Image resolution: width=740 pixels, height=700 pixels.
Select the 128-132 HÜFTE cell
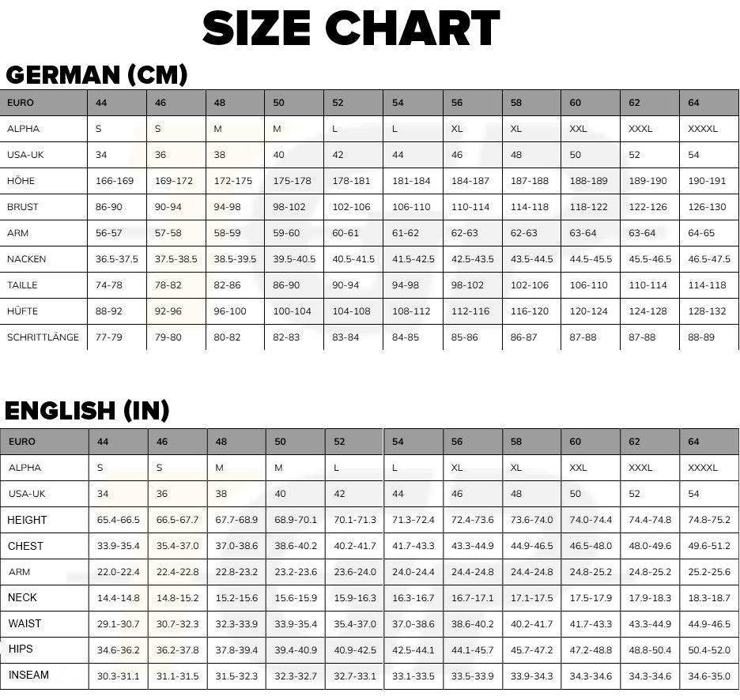point(707,311)
